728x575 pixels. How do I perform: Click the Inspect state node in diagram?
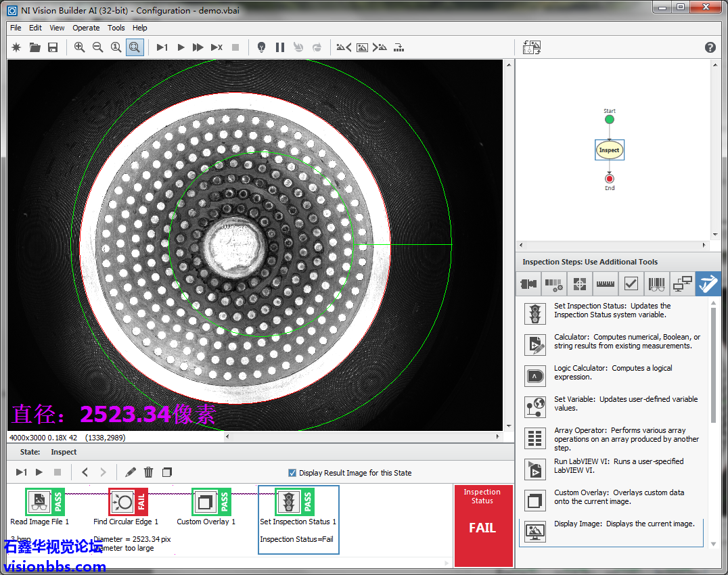pos(609,150)
